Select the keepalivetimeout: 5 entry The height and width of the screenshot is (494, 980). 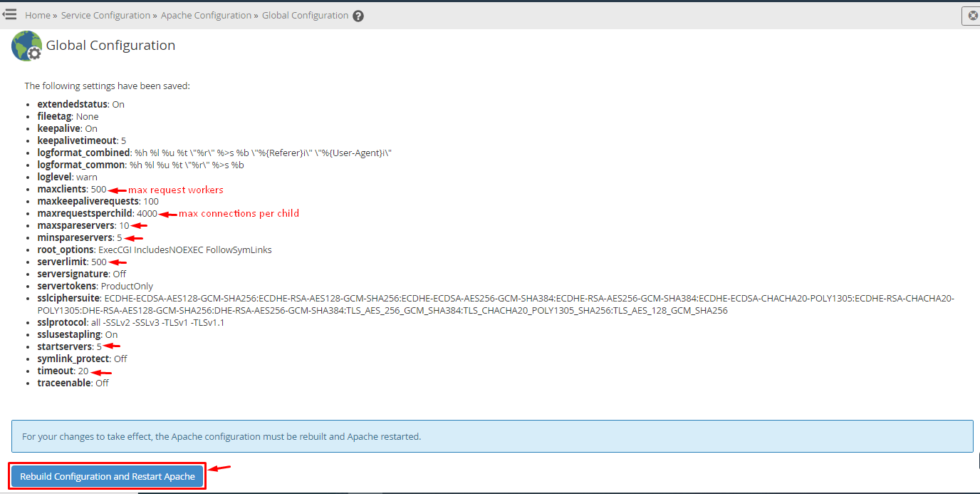click(x=82, y=140)
